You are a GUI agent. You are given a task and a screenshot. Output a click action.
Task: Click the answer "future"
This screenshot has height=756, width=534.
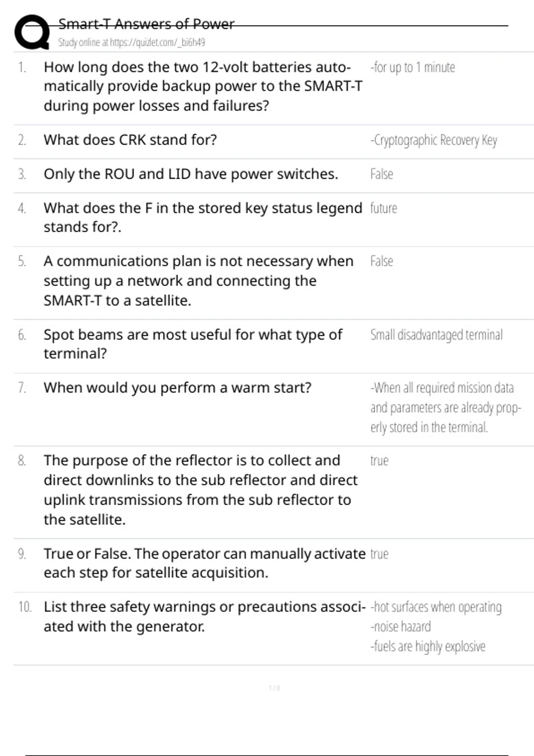coord(384,208)
